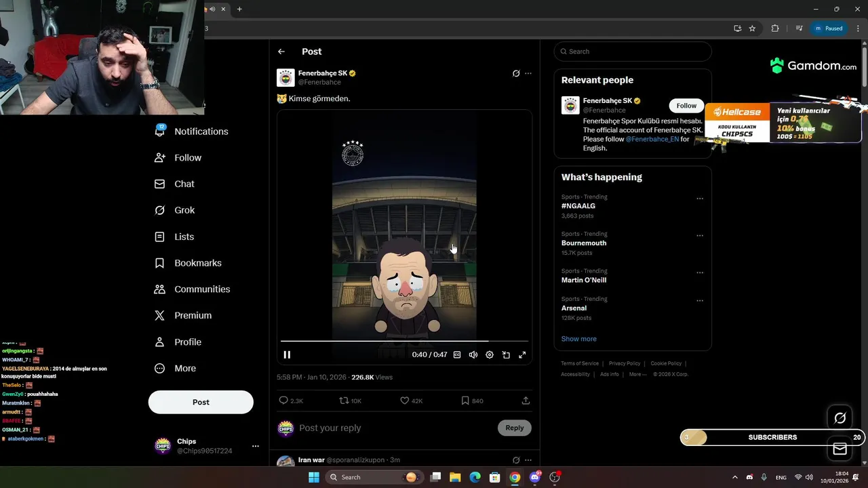Open the Privacy Policy link
The height and width of the screenshot is (488, 868).
pyautogui.click(x=625, y=363)
